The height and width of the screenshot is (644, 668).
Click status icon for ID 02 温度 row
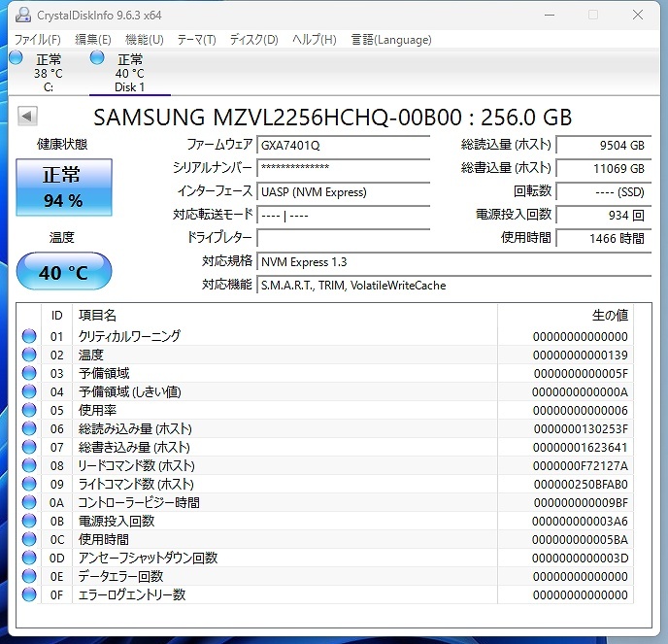pyautogui.click(x=29, y=355)
